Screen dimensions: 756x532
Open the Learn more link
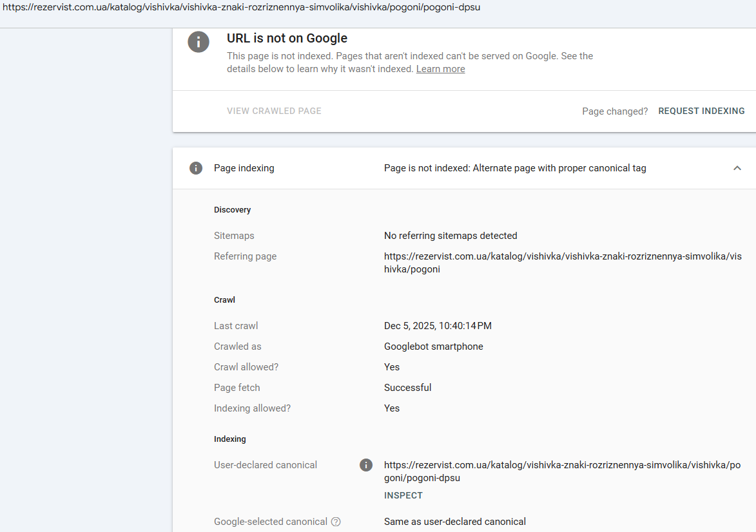[440, 69]
